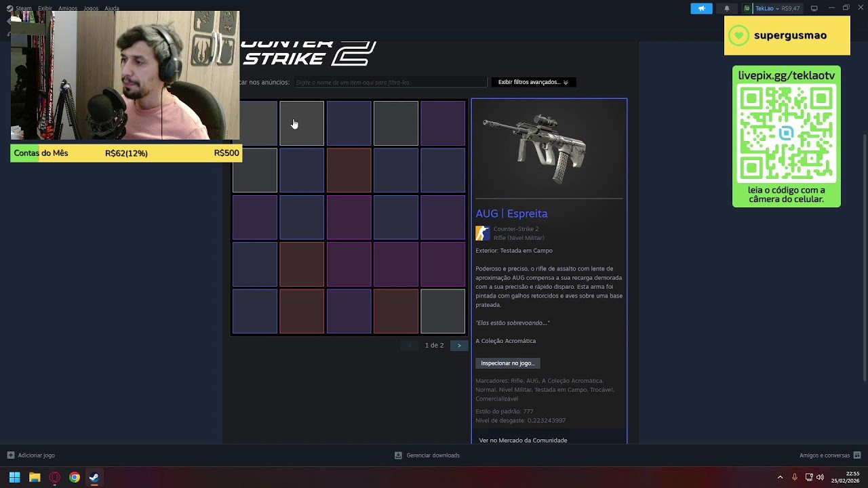Click the previous inventory page arrow
Screen dimensions: 868x488
(x=410, y=346)
